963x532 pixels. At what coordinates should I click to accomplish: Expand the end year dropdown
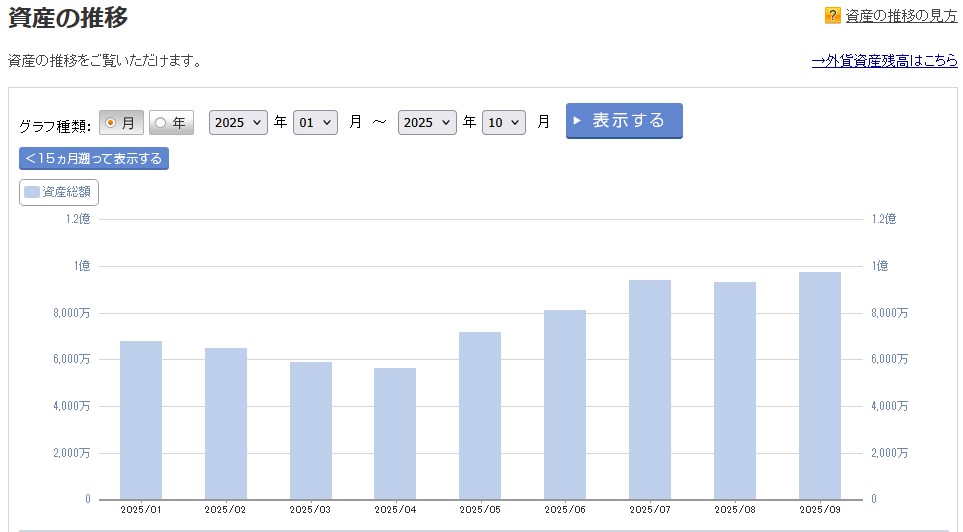click(x=427, y=122)
